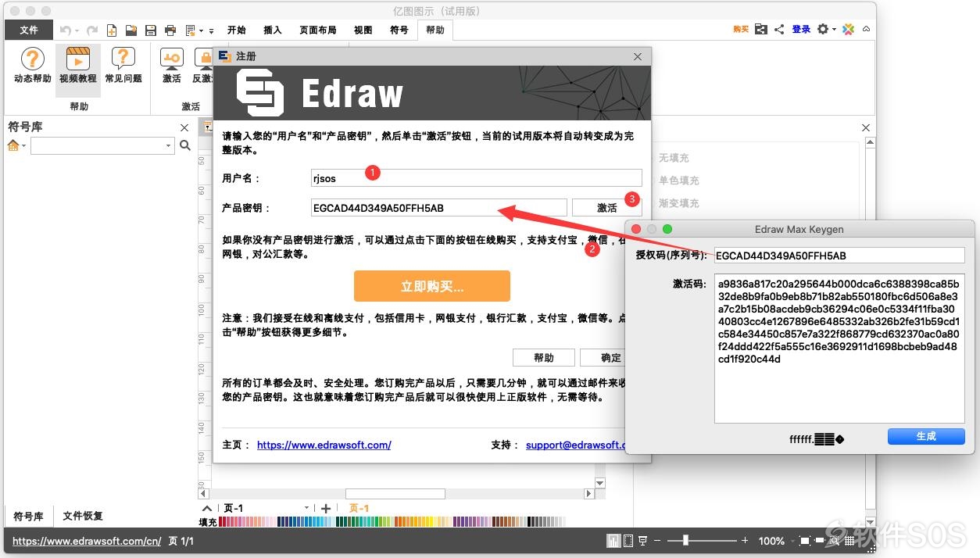Viewport: 980px width, 558px height.
Task: Switch to the 符号 ribbon tab
Action: tap(399, 30)
